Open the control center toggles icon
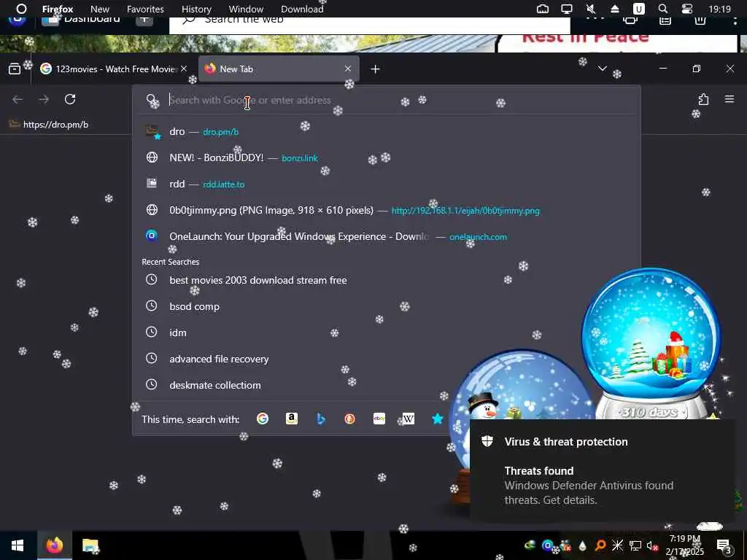The height and width of the screenshot is (560, 747). pyautogui.click(x=687, y=9)
